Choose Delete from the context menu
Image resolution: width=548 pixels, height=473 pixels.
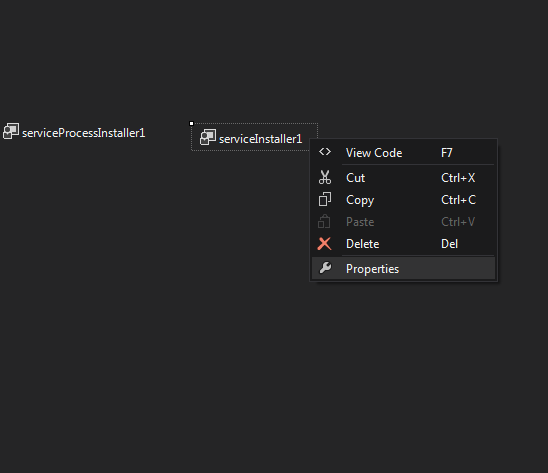(403, 244)
